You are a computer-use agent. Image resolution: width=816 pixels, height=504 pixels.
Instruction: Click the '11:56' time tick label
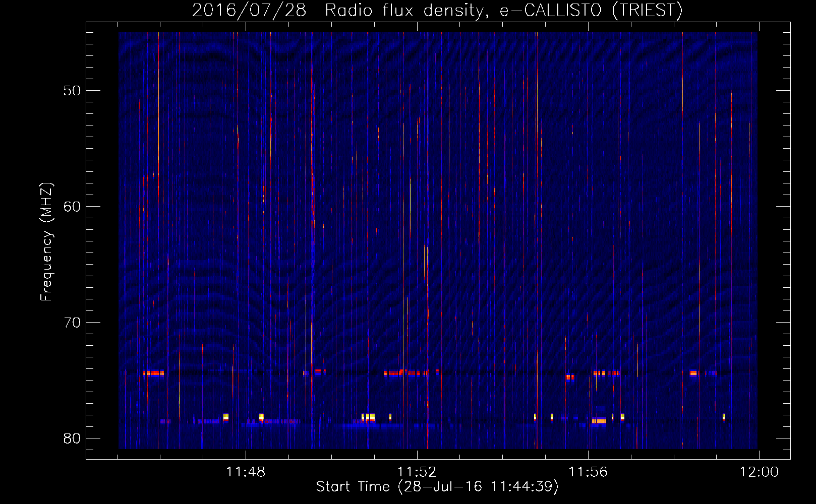[x=588, y=472]
